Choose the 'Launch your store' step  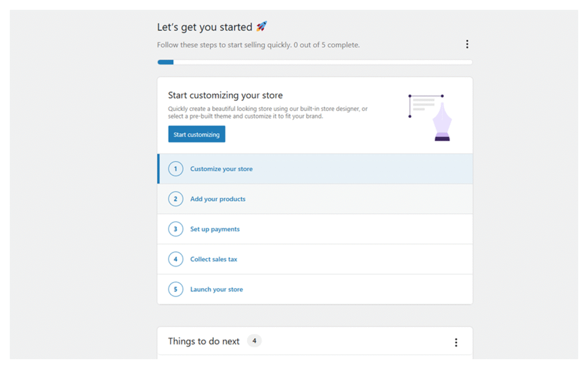click(x=216, y=289)
